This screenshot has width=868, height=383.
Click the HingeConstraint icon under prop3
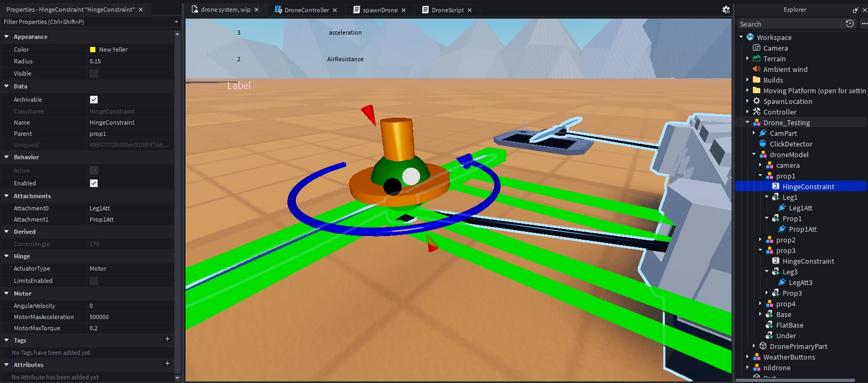click(776, 261)
